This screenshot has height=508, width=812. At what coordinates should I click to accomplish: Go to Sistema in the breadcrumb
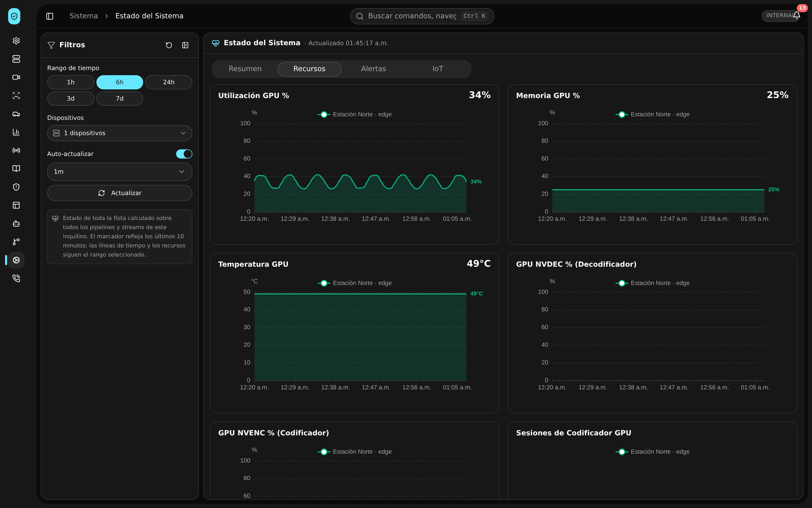click(x=83, y=16)
